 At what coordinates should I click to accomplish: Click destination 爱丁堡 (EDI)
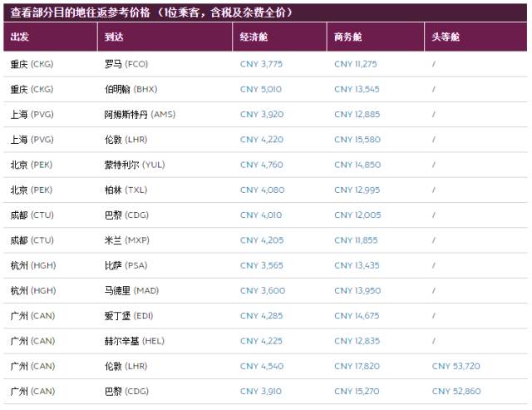click(x=129, y=316)
